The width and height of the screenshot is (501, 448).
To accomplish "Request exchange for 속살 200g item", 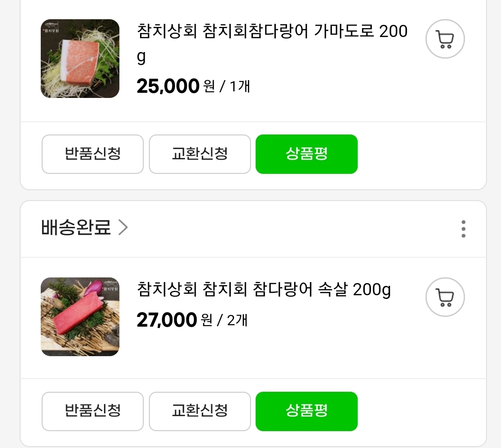I will [x=199, y=411].
